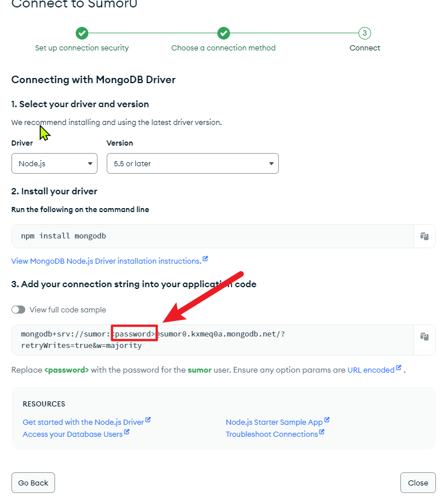Open the Driver dropdown showing Node.js
The image size is (448, 497).
point(54,163)
